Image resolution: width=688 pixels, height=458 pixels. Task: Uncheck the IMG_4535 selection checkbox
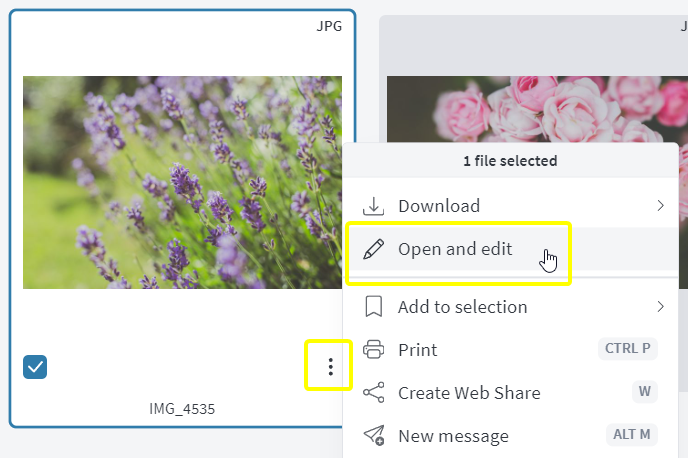(x=35, y=367)
